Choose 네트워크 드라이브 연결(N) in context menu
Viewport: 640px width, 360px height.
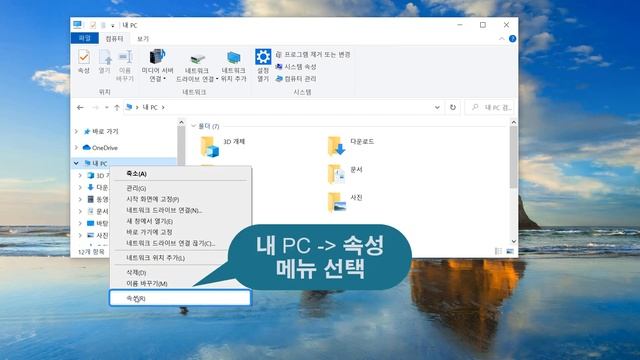[x=180, y=210]
